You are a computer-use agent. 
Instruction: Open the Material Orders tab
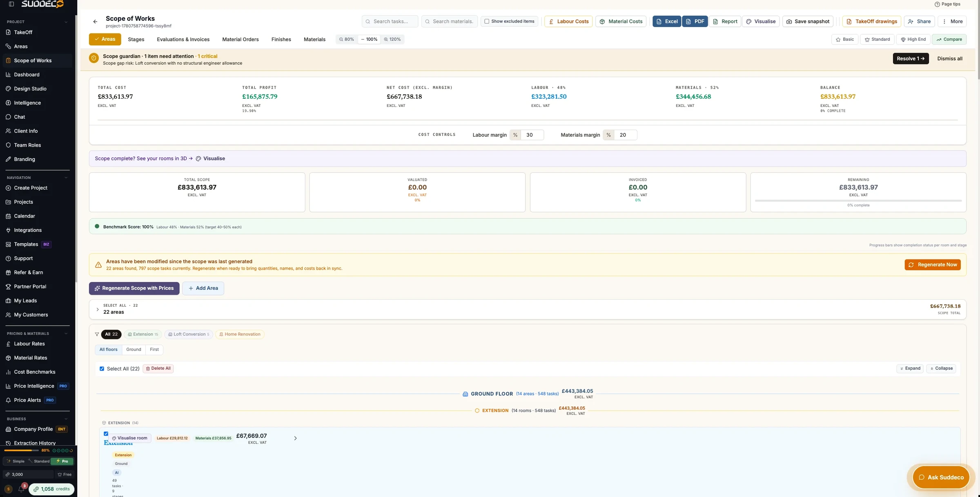coord(241,40)
